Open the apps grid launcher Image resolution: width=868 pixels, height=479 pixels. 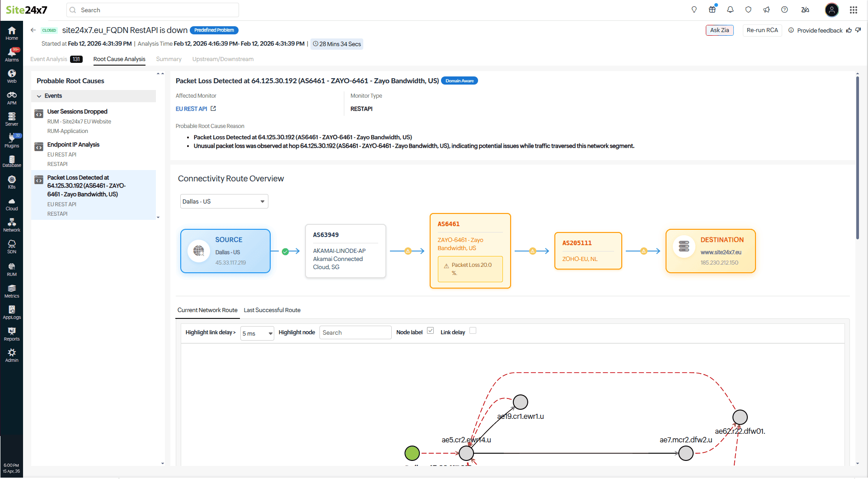click(x=854, y=9)
